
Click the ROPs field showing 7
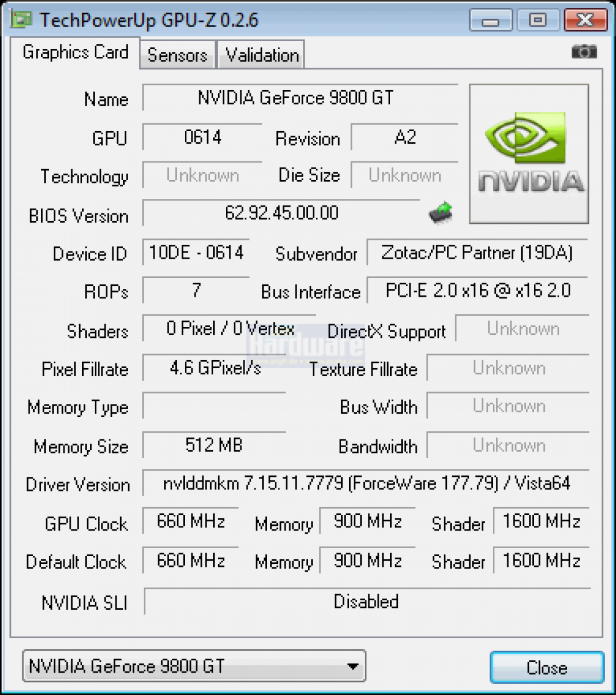(x=196, y=290)
